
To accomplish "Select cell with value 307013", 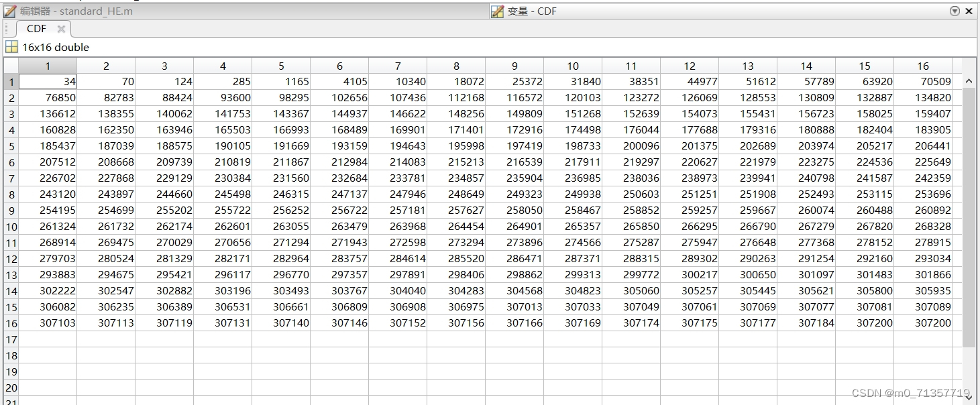I will tap(514, 306).
